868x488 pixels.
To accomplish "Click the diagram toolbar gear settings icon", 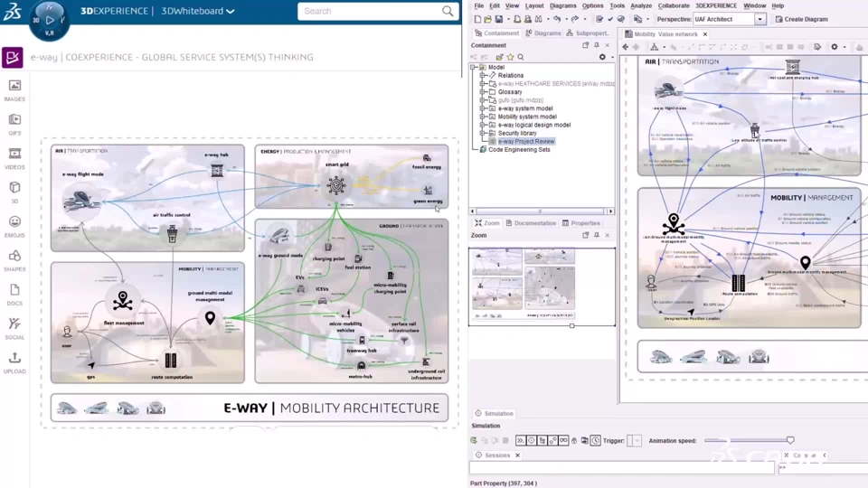I will [835, 47].
